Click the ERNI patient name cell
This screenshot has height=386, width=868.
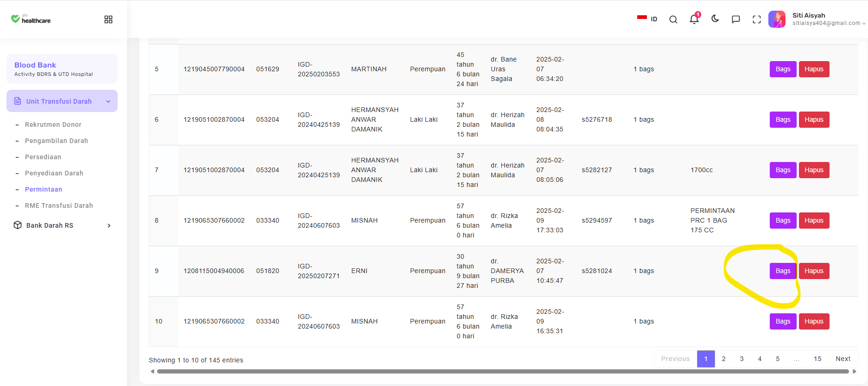tap(359, 271)
